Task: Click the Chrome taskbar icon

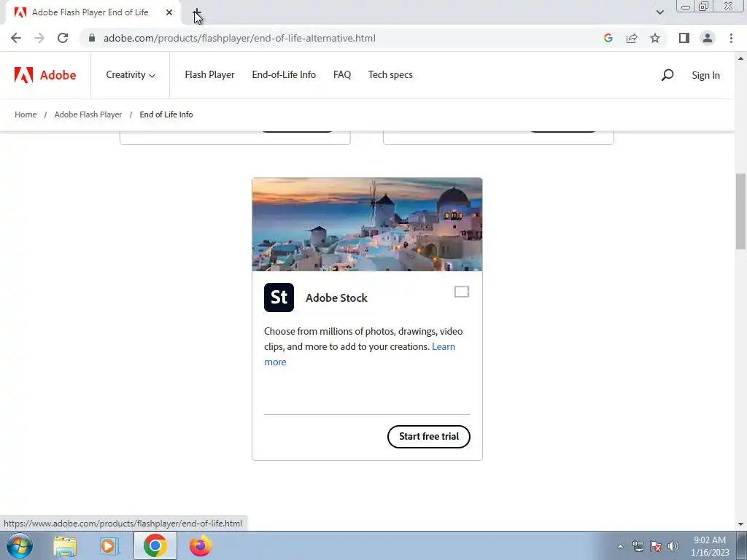Action: coord(155,545)
